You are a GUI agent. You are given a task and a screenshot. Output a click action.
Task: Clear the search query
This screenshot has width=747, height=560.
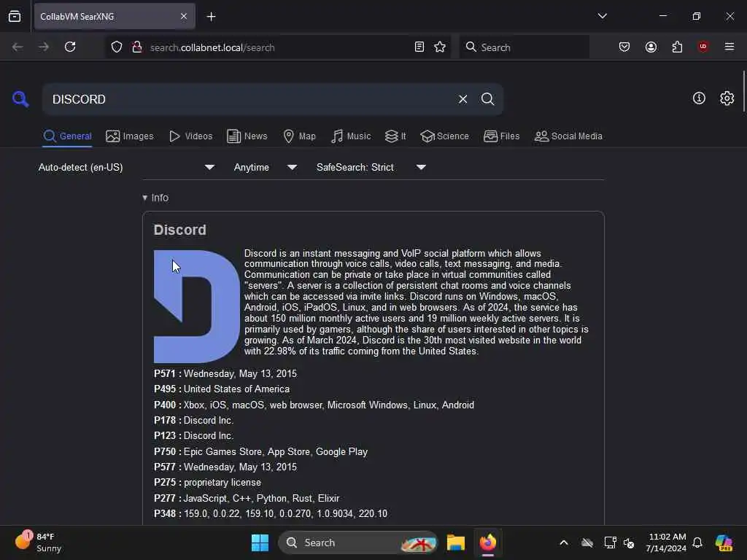[x=462, y=99]
